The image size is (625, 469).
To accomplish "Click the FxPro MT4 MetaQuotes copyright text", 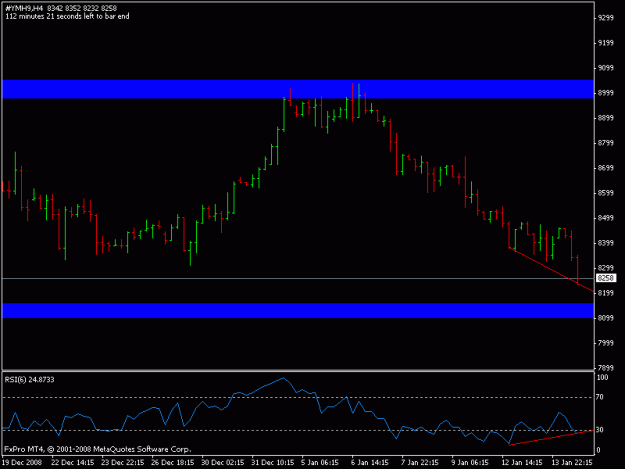I will [x=98, y=449].
